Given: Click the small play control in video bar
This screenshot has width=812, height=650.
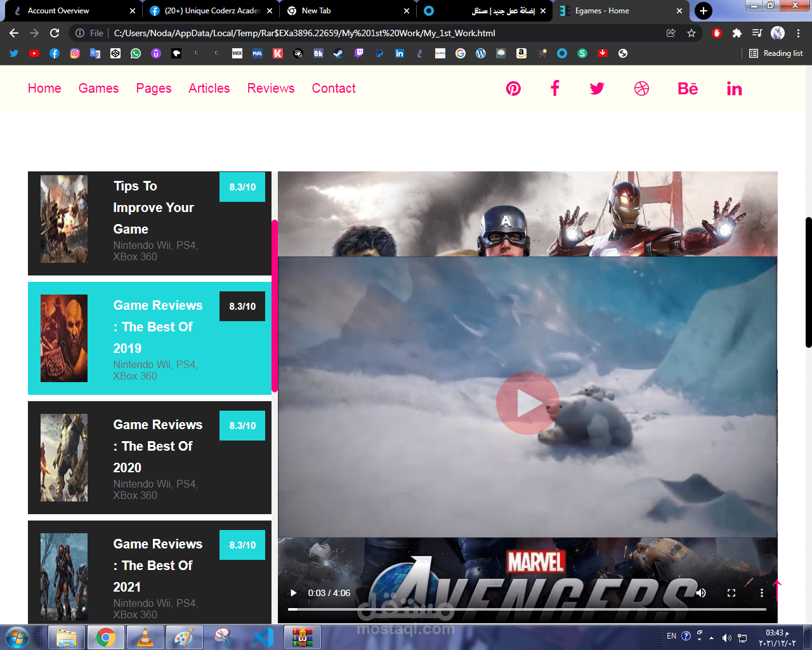Looking at the screenshot, I should [293, 593].
